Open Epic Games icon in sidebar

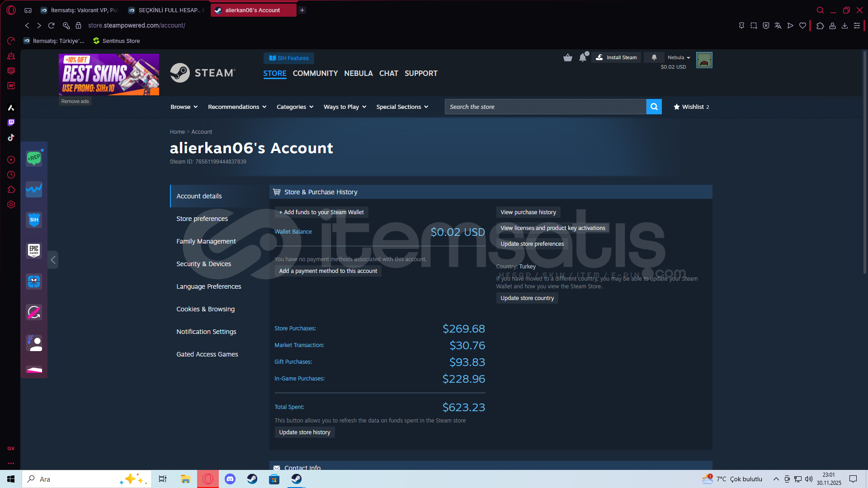pos(34,250)
